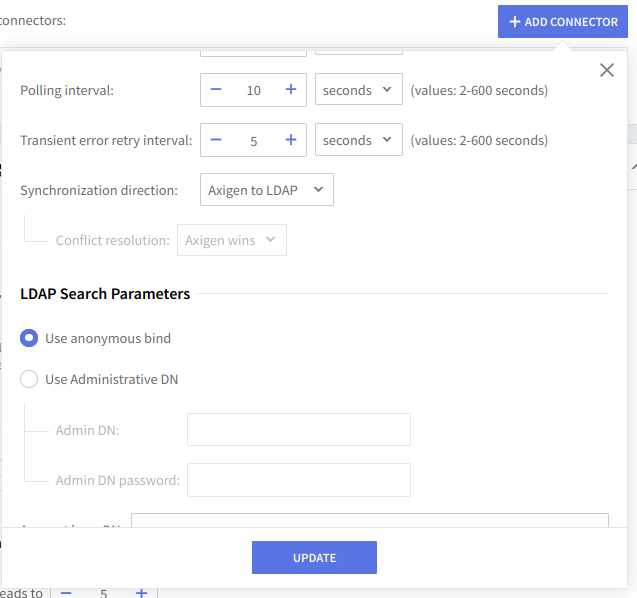The image size is (637, 598).
Task: Open Transient error retry units dropdown
Action: 358,141
